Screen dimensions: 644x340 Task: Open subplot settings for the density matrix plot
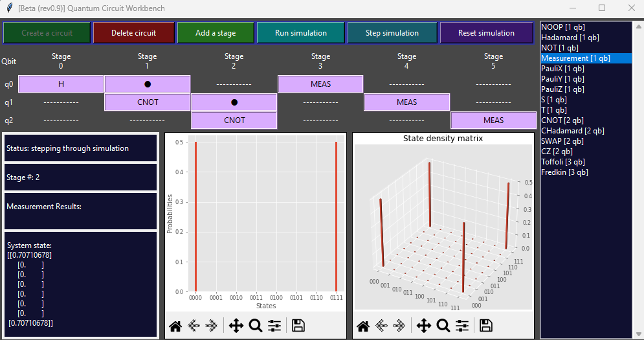(462, 326)
